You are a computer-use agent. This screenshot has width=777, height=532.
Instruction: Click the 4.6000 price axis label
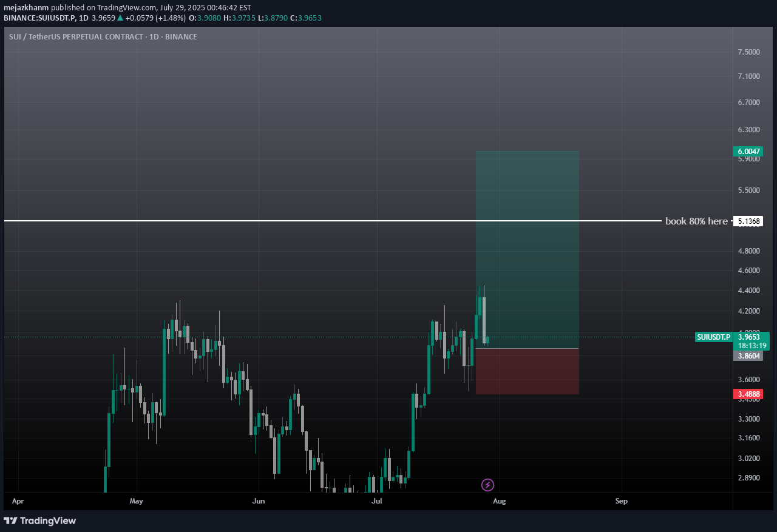click(x=748, y=270)
